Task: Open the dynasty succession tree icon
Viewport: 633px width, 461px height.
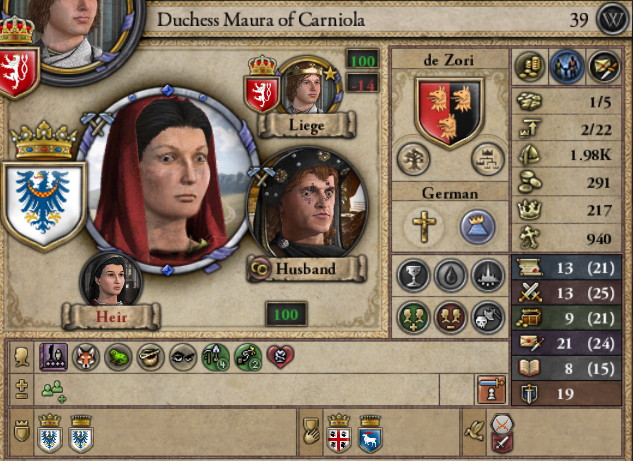Action: 488,159
